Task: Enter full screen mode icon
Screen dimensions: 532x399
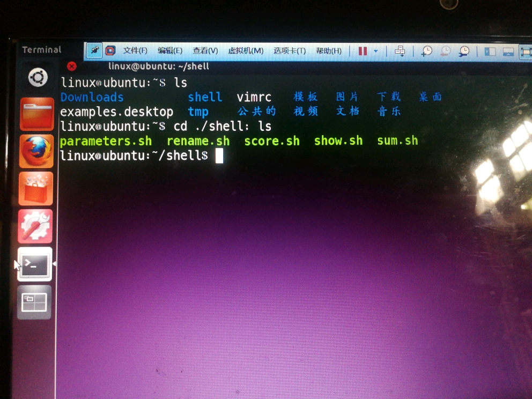Action: pos(526,52)
